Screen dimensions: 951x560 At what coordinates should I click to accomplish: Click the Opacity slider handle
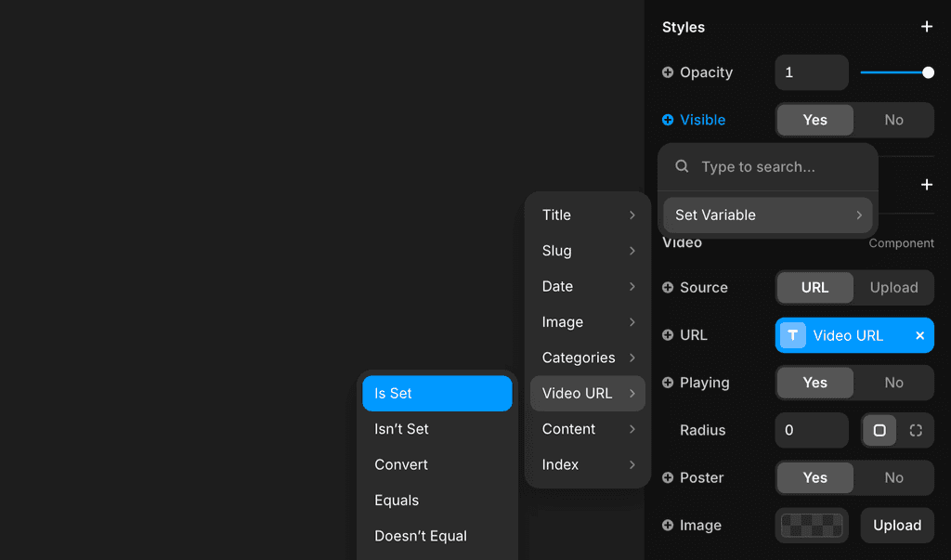point(928,72)
